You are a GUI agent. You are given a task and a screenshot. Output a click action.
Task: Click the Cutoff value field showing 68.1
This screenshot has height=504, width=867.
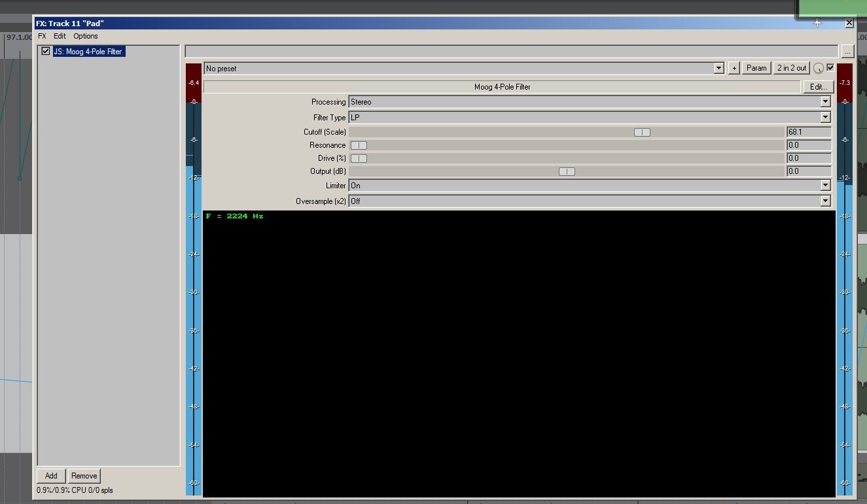[x=809, y=132]
